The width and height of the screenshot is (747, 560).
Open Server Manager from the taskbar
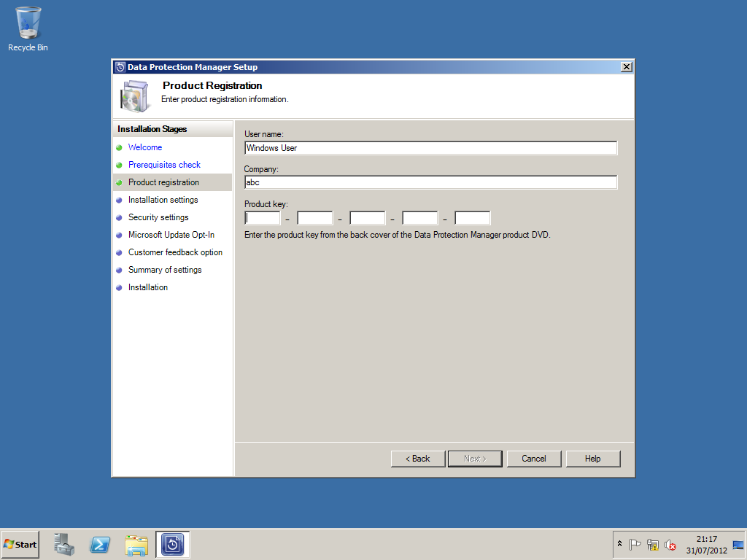[64, 544]
